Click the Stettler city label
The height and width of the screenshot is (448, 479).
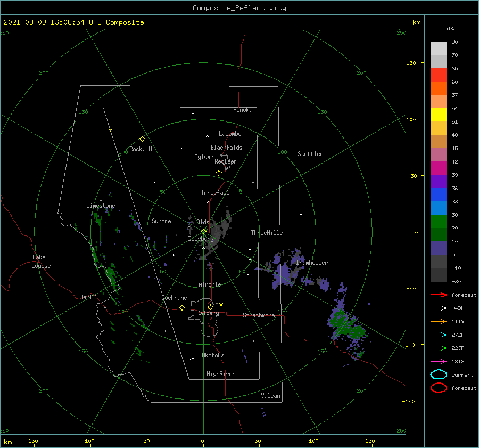coord(310,154)
